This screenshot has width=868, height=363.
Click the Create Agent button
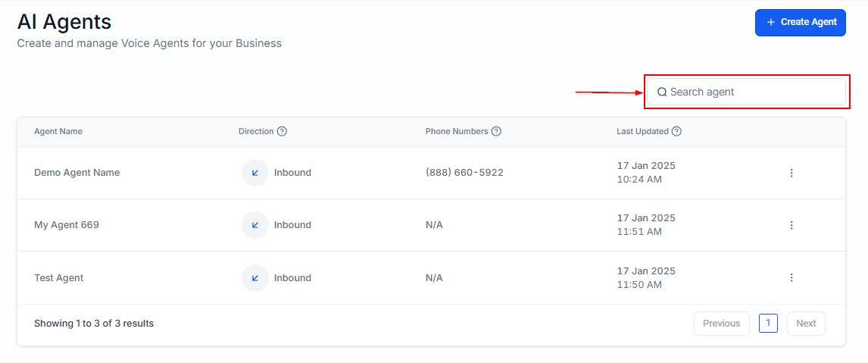pyautogui.click(x=800, y=23)
